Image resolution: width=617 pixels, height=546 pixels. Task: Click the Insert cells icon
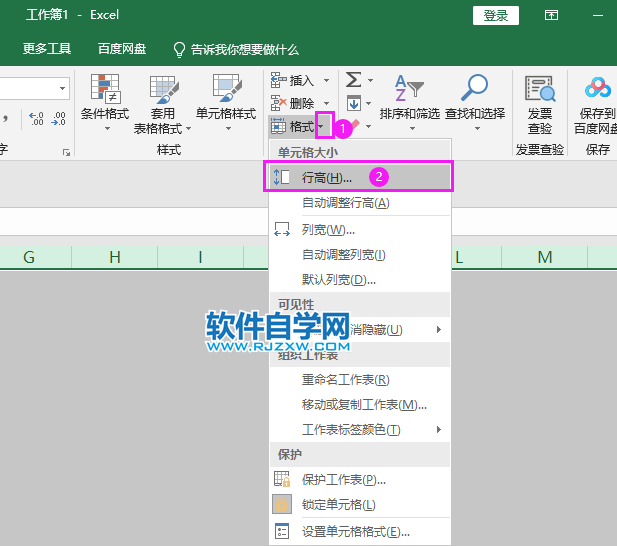[279, 80]
